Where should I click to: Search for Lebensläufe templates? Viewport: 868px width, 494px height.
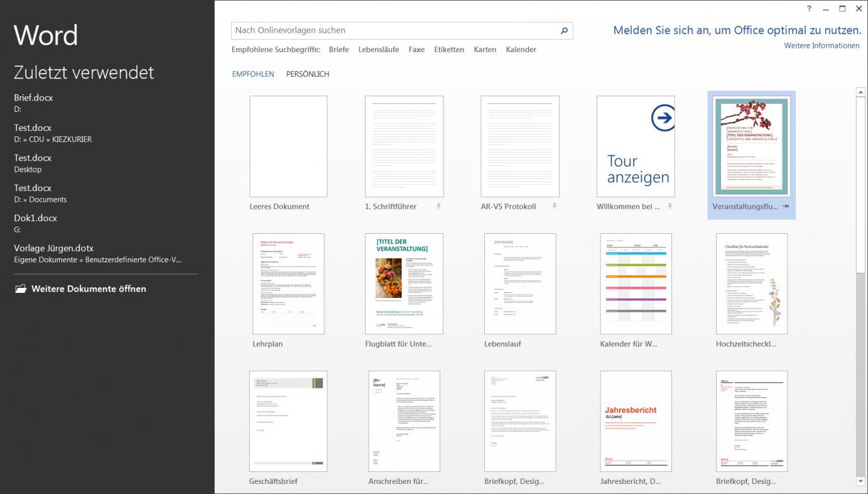(379, 50)
